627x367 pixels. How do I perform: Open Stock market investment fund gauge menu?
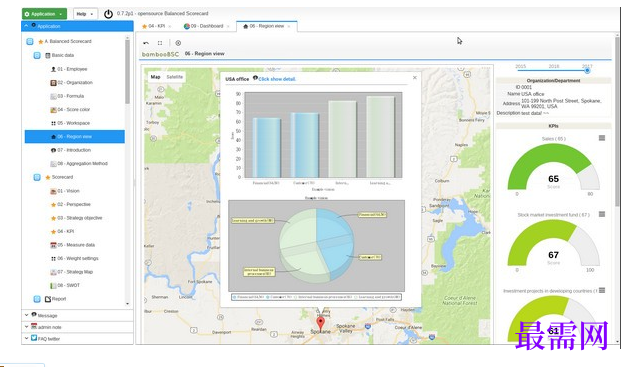tap(602, 214)
